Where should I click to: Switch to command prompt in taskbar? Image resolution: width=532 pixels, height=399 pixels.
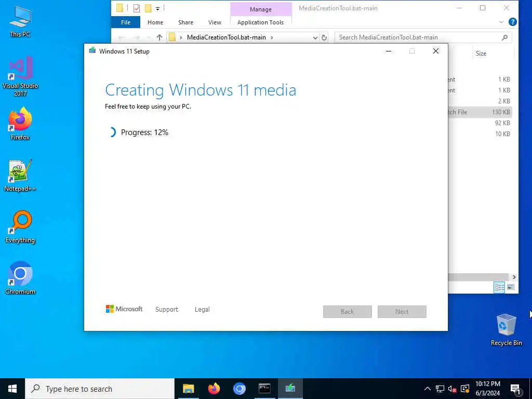[x=264, y=389]
